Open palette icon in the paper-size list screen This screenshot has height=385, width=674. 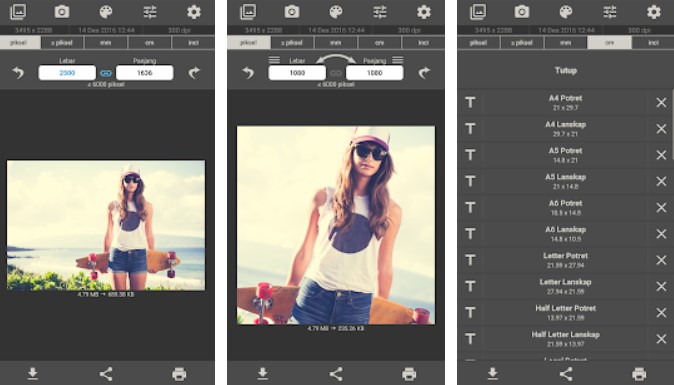click(566, 12)
